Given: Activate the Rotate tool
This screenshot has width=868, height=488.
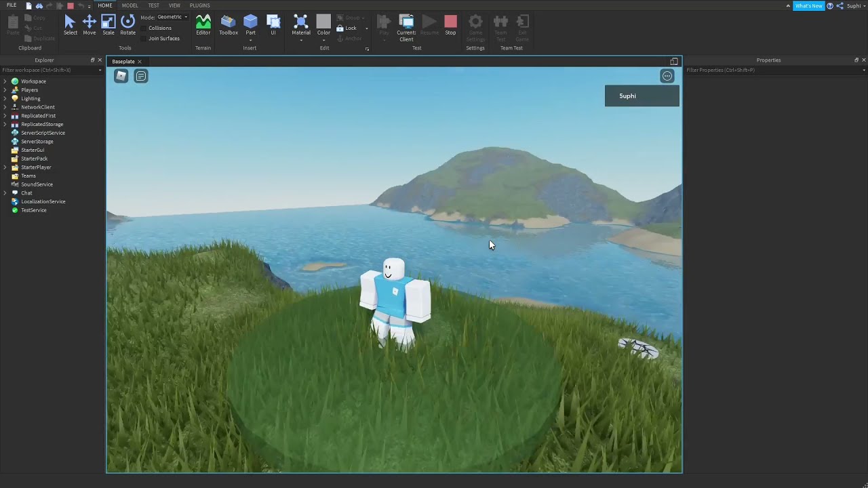Looking at the screenshot, I should (127, 25).
